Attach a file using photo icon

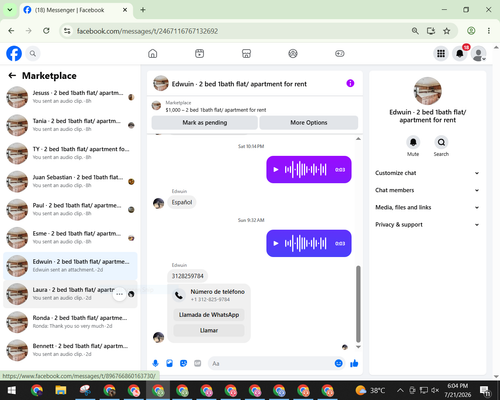[x=169, y=363]
